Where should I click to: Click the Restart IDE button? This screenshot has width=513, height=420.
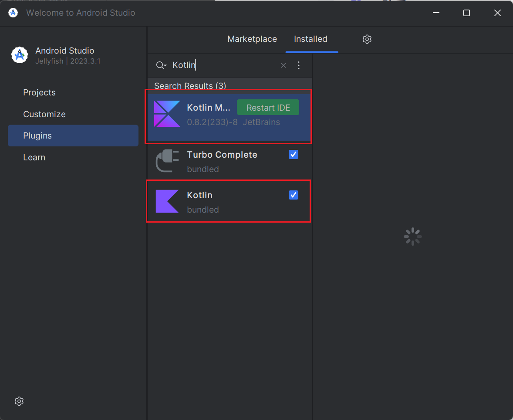[x=268, y=107]
